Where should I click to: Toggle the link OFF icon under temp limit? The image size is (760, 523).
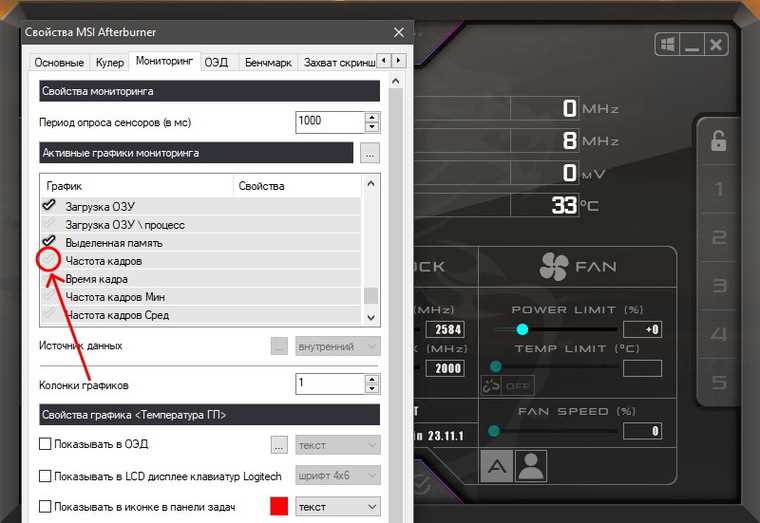pos(507,386)
